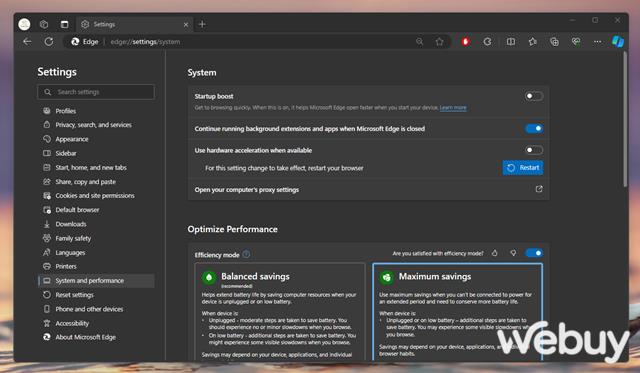Open the profile avatar menu
640x373 pixels.
[24, 24]
